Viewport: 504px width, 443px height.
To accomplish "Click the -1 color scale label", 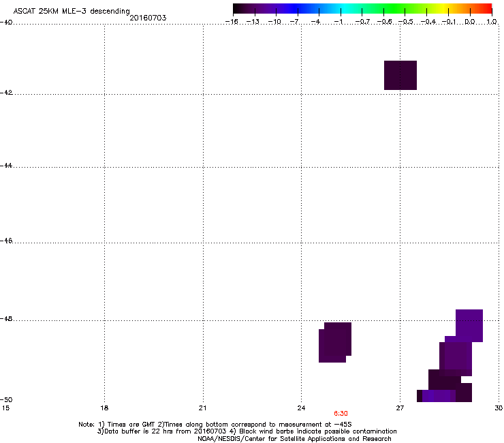I will (338, 22).
